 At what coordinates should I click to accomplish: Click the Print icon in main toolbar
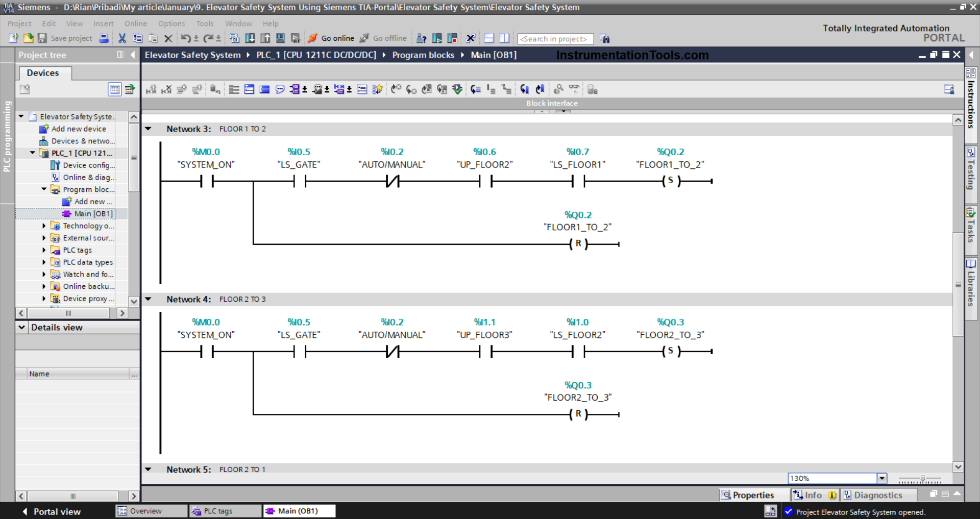coord(104,38)
